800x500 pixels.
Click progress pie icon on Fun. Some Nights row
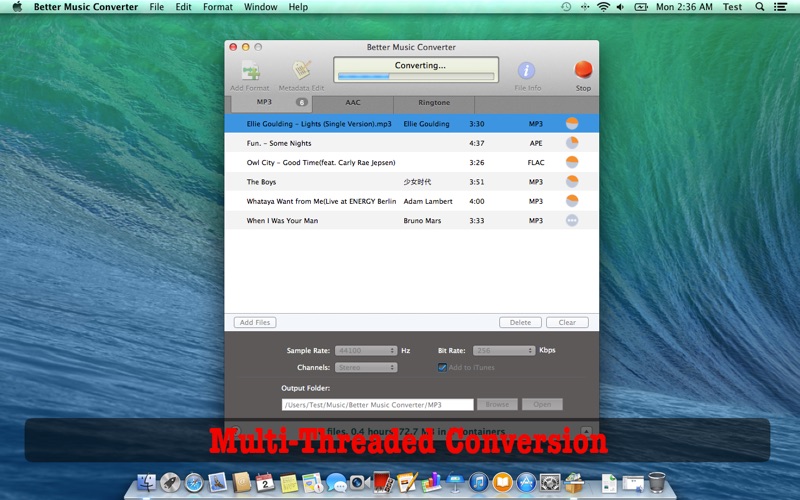572,143
